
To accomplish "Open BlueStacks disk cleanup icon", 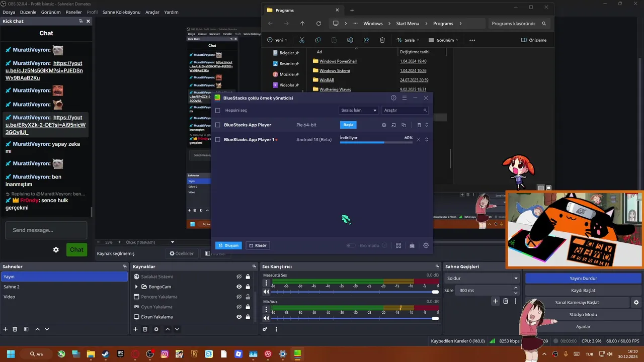I will tap(412, 245).
